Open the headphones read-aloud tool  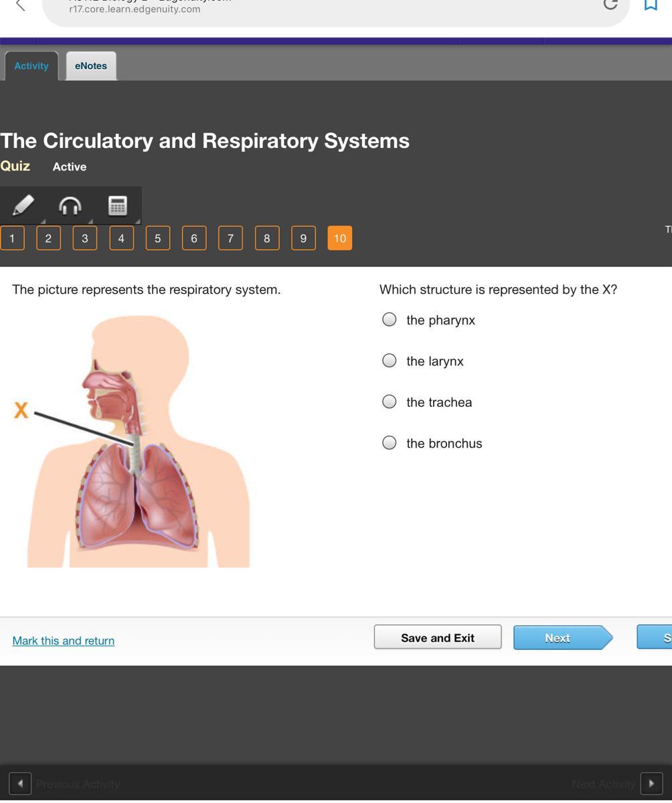(x=70, y=205)
